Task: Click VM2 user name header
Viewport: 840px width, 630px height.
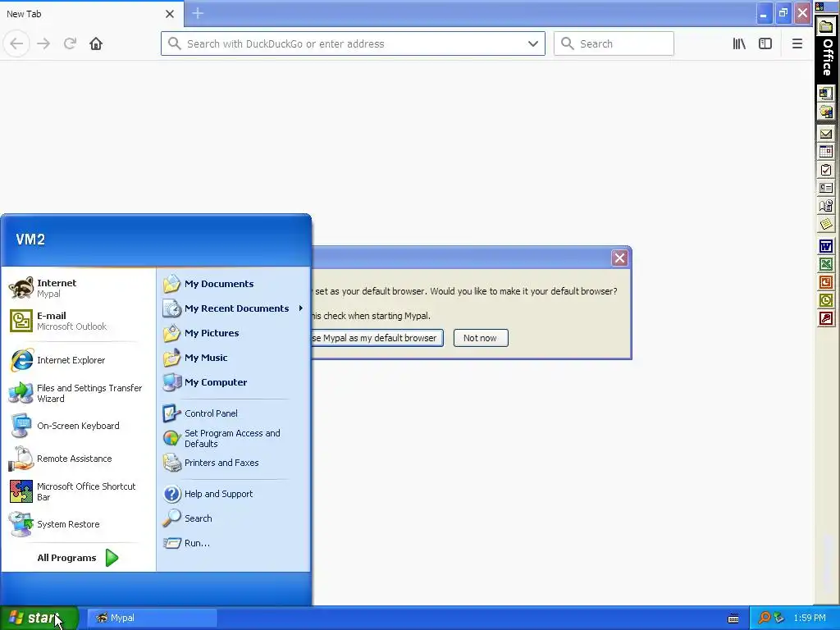Action: tap(30, 240)
